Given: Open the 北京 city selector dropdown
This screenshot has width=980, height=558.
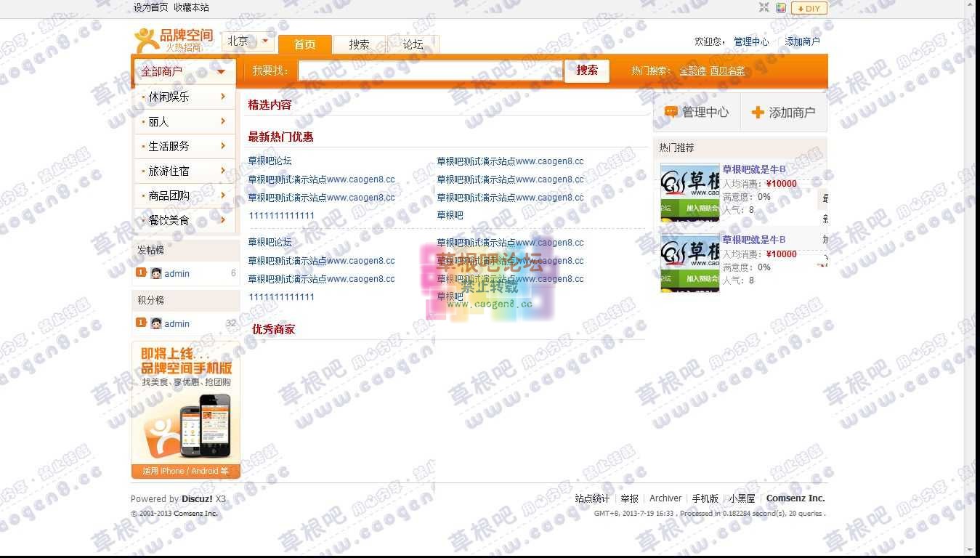Looking at the screenshot, I should coord(246,41).
